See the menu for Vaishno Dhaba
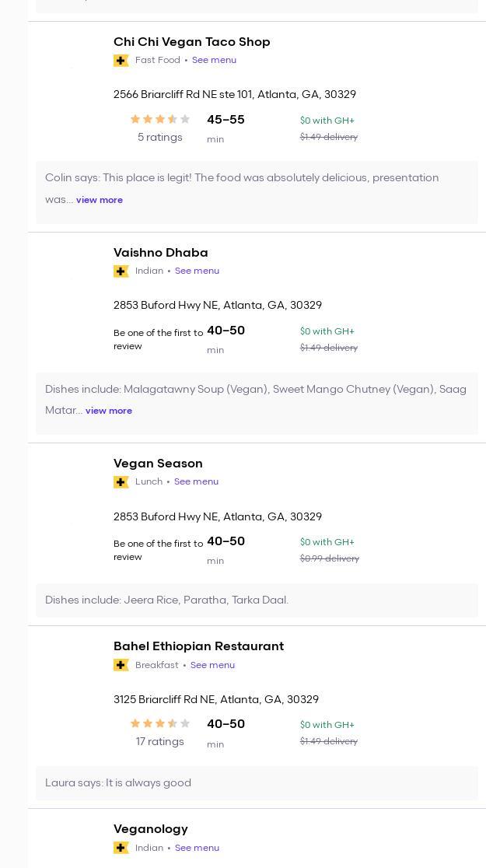Viewport: 486px width, 868px height. click(x=197, y=271)
